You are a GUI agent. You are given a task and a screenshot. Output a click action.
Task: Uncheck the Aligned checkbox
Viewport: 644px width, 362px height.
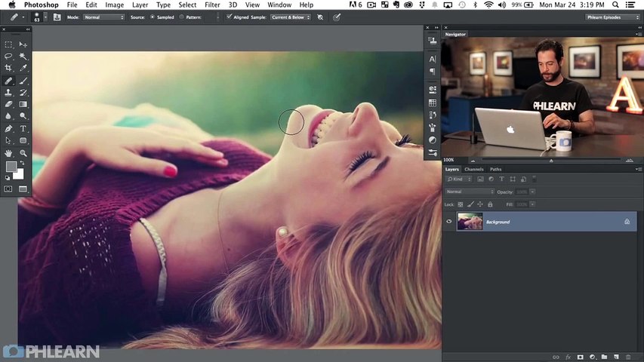point(230,17)
